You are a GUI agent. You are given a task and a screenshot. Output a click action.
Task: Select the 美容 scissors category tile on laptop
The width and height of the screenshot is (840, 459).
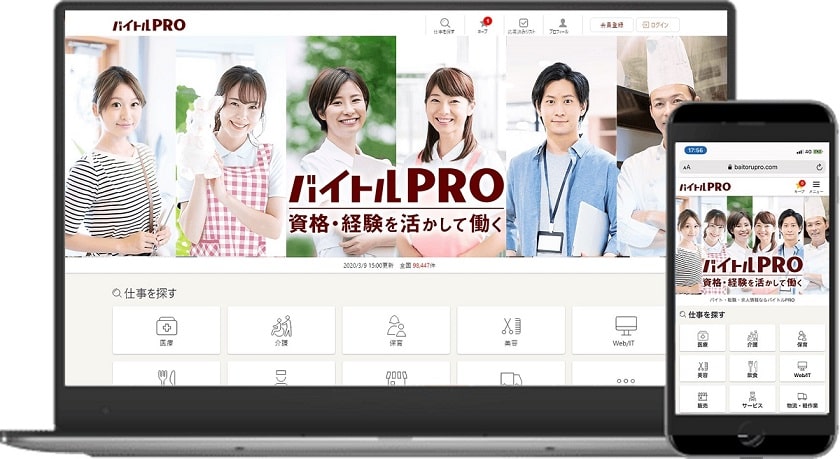[511, 330]
